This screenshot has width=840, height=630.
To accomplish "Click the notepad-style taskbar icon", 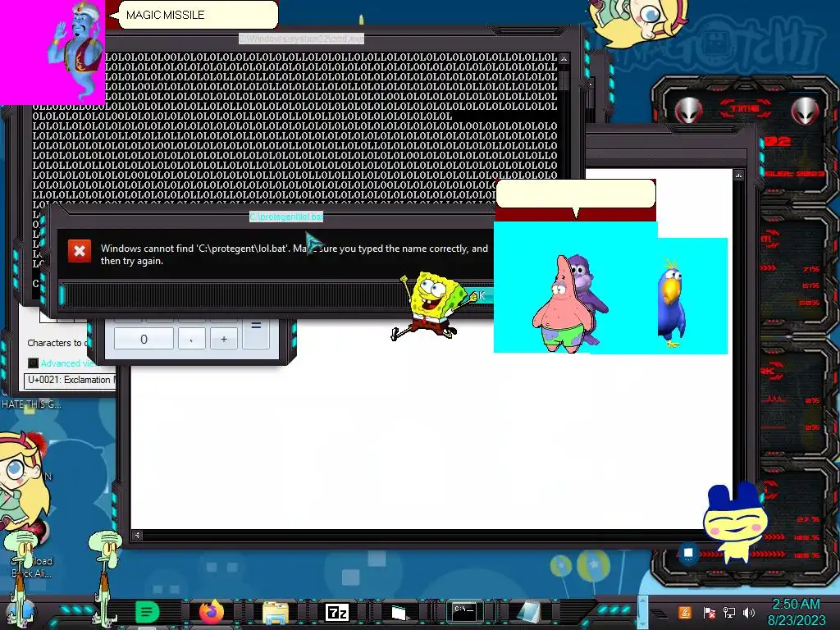I will (529, 612).
